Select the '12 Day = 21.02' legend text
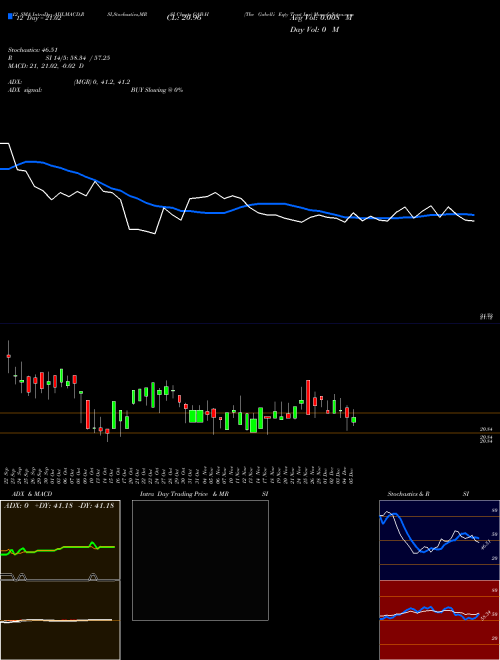 [x=38, y=18]
